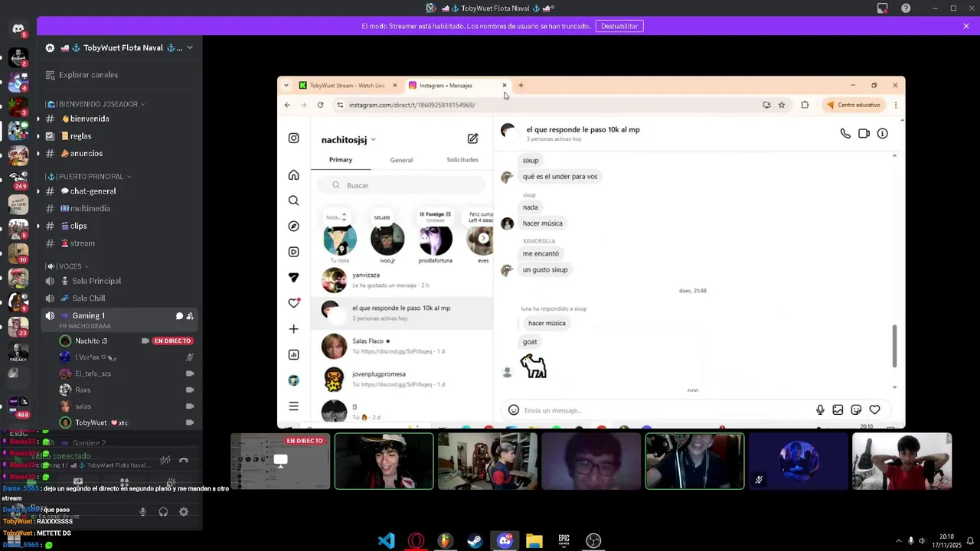
Task: Open Instagram Explore compass icon
Action: pyautogui.click(x=293, y=227)
